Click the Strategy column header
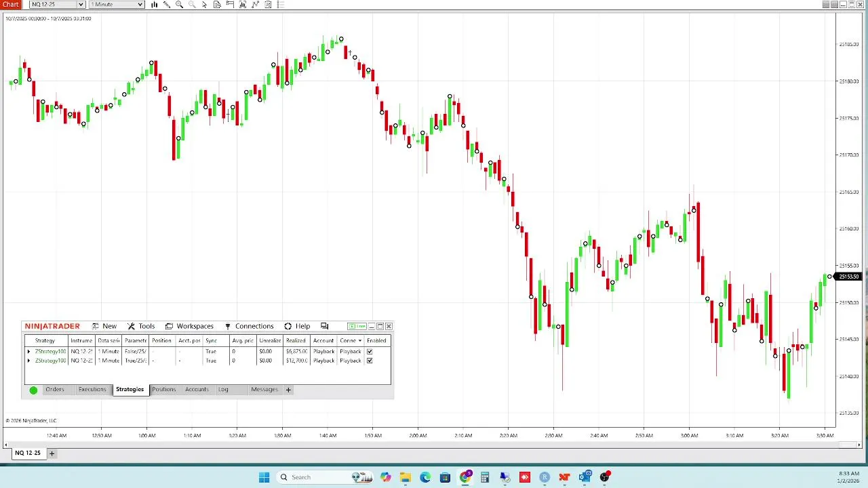The image size is (868, 488). point(45,341)
